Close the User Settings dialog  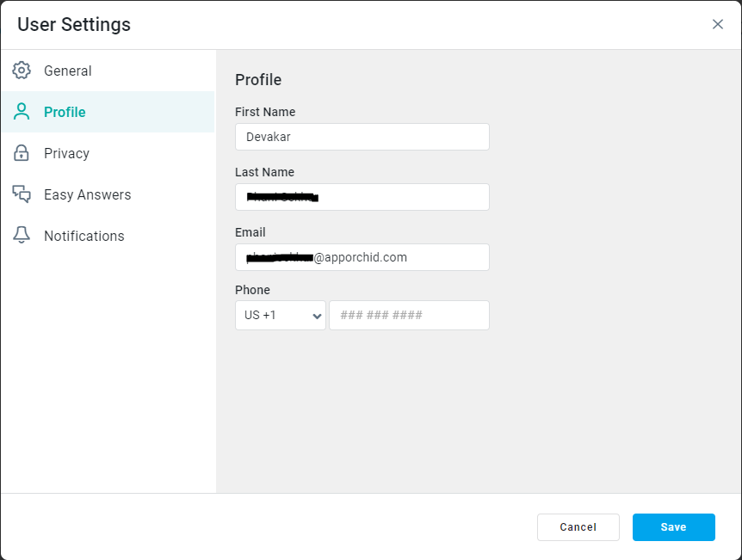click(718, 24)
